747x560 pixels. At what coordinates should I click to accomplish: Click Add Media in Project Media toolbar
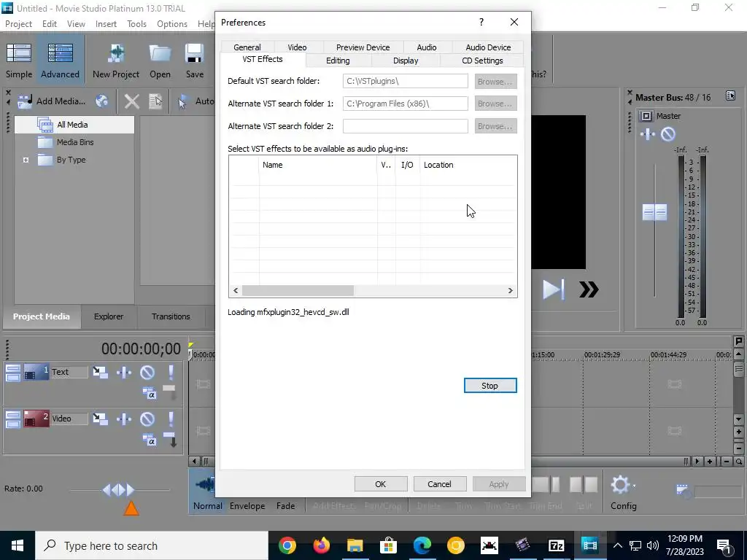52,101
